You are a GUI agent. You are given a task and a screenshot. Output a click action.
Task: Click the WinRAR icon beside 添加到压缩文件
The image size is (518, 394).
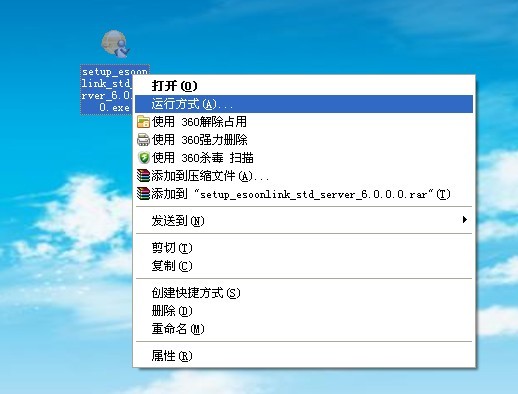point(143,176)
